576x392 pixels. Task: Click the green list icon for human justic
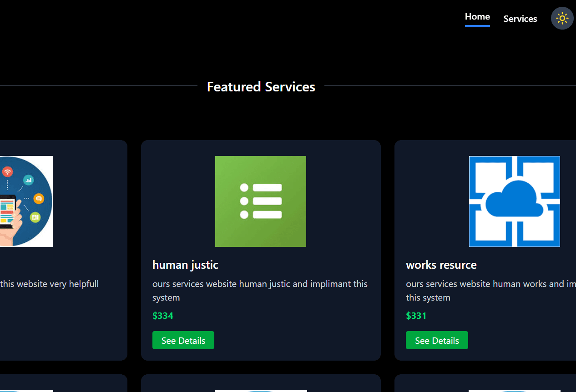click(260, 201)
